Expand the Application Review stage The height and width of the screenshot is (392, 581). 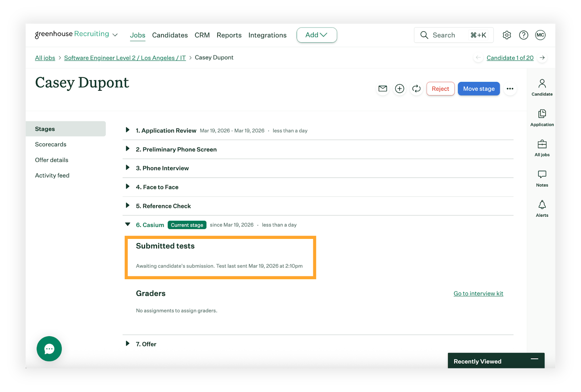coord(127,130)
